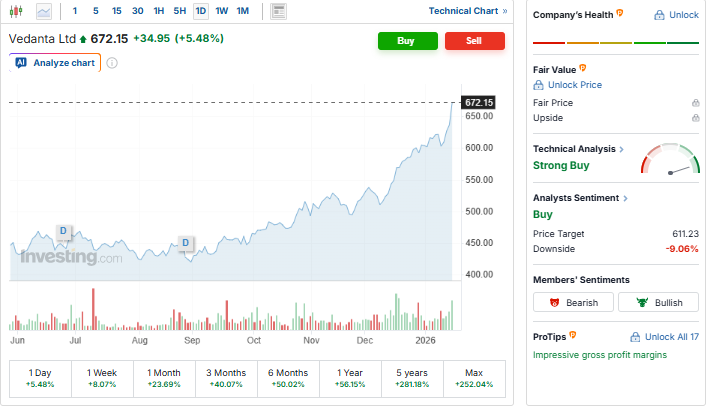Viewport: 708px width, 407px height.
Task: Click the green up arrow by Vedanta Ltd
Action: (83, 39)
